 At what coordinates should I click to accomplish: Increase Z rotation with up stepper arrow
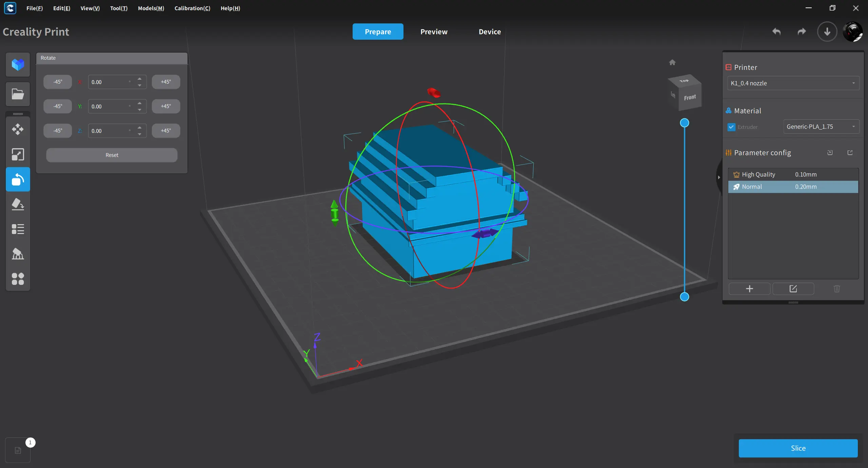point(139,128)
